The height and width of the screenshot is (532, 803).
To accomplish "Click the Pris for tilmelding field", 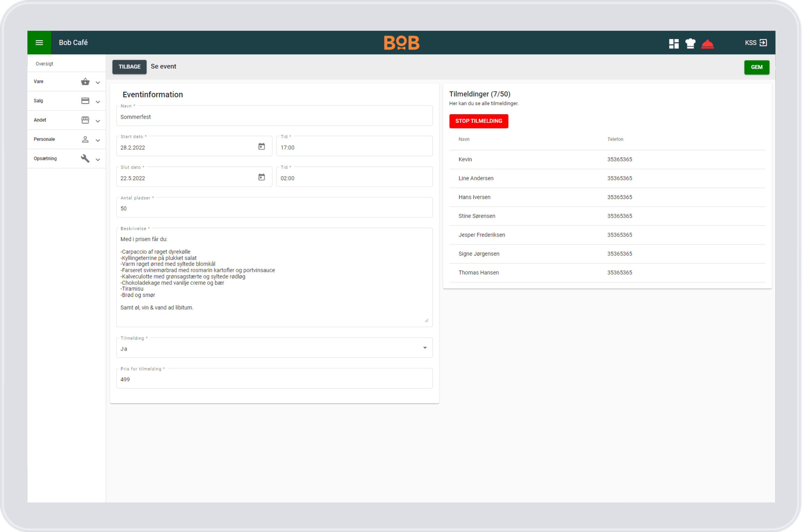I will pos(274,379).
